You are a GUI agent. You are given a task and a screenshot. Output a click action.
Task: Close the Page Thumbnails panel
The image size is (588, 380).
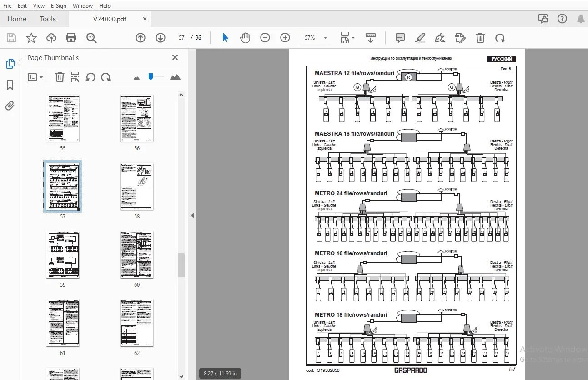tap(175, 57)
